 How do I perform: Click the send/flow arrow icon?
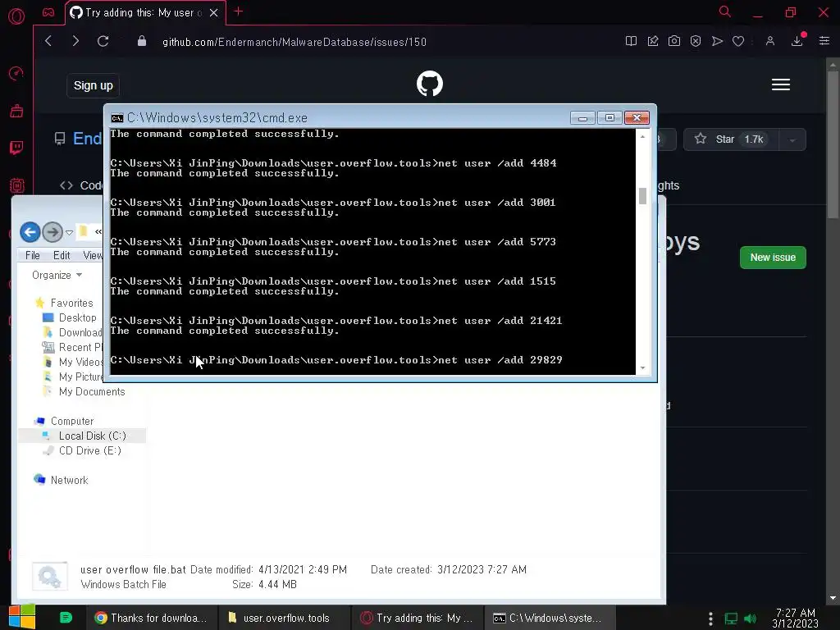717,41
